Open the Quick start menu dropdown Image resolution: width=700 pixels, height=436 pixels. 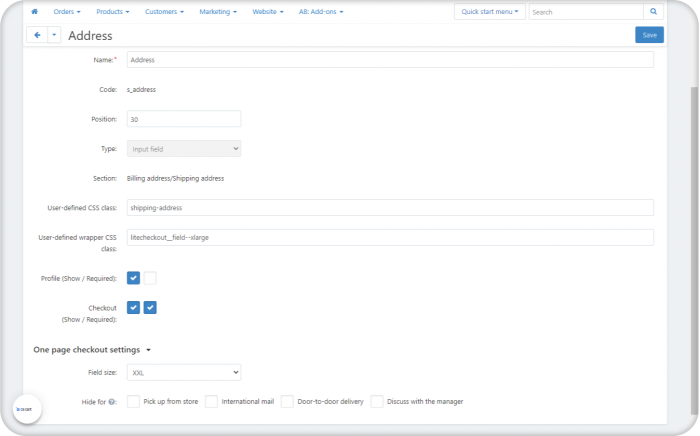[x=490, y=12]
